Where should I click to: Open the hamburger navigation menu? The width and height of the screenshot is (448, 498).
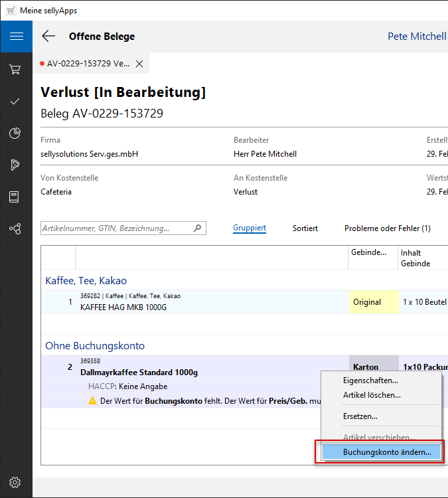click(x=16, y=37)
